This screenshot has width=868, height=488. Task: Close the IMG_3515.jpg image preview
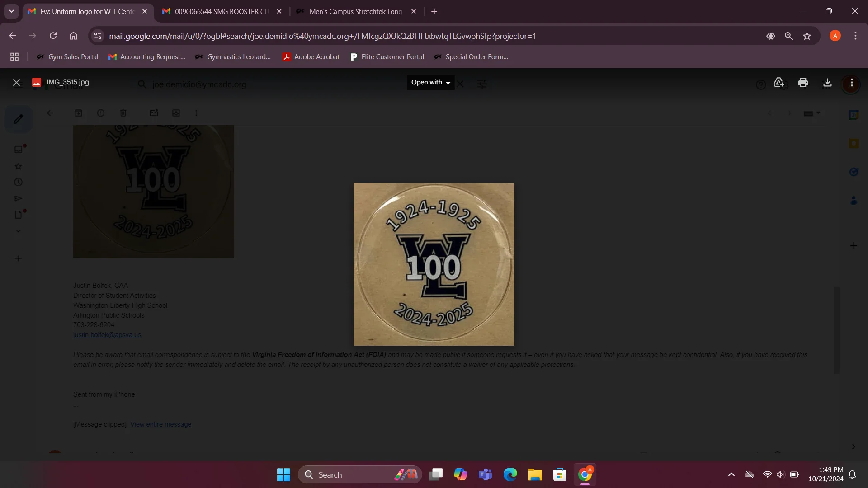pos(16,83)
